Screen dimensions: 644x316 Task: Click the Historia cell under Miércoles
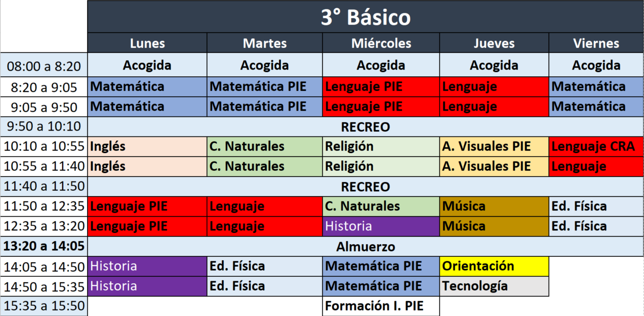coord(381,226)
